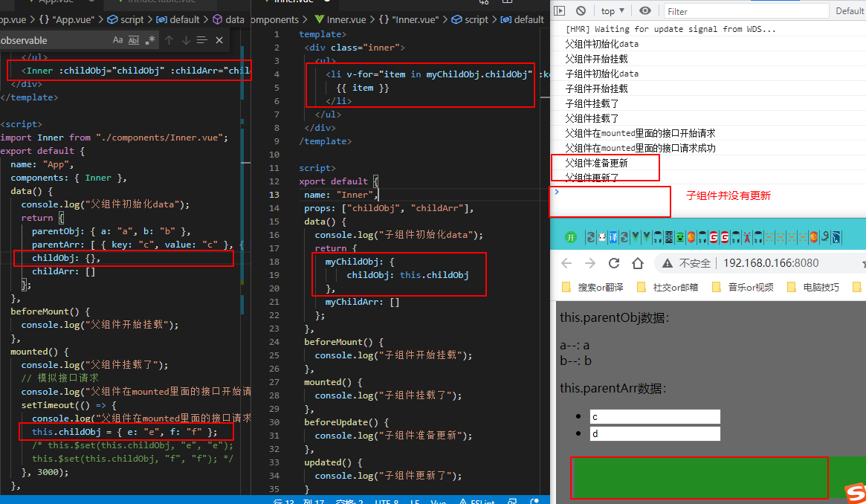Open 'default' breadcrumb in Inner.vue editor
This screenshot has height=504, width=866.
pos(523,20)
